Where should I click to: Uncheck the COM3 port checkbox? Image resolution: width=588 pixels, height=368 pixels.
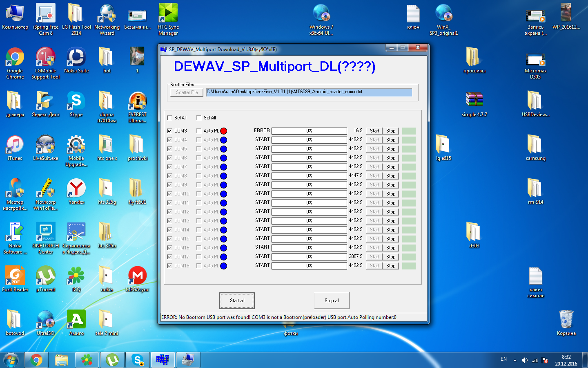169,131
